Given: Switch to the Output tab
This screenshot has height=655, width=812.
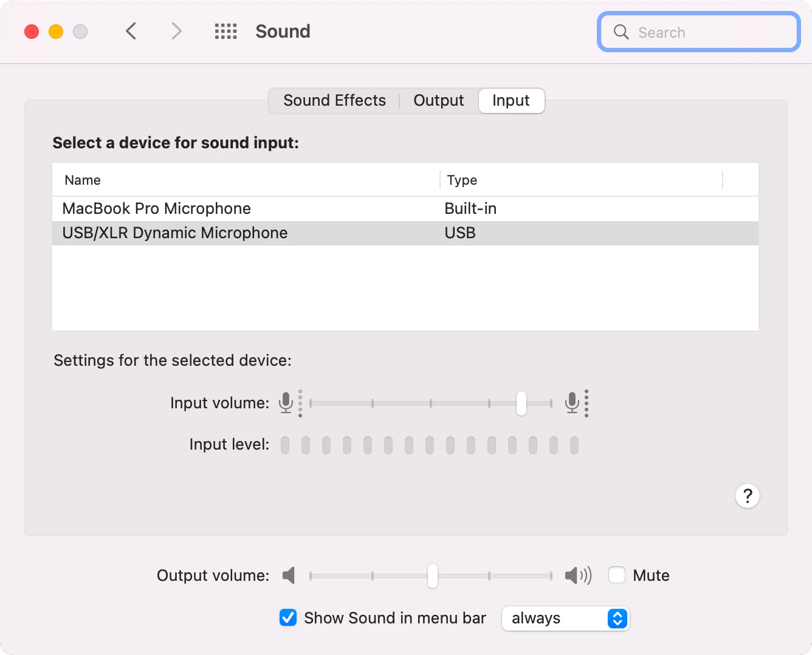Looking at the screenshot, I should pos(438,100).
